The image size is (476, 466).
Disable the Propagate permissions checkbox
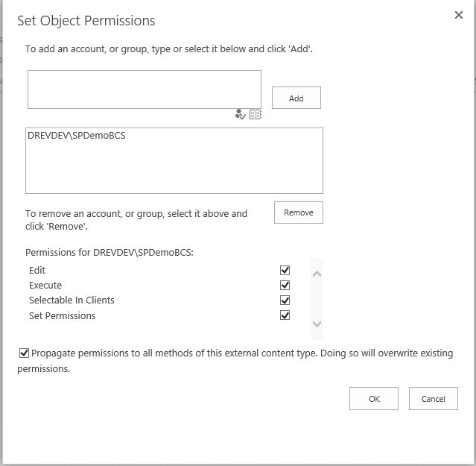[x=24, y=353]
